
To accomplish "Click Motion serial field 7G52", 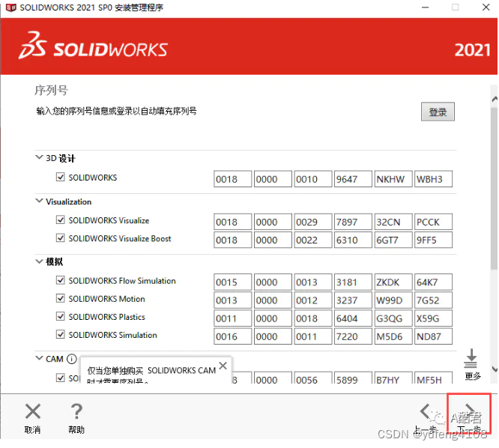I will (x=433, y=300).
